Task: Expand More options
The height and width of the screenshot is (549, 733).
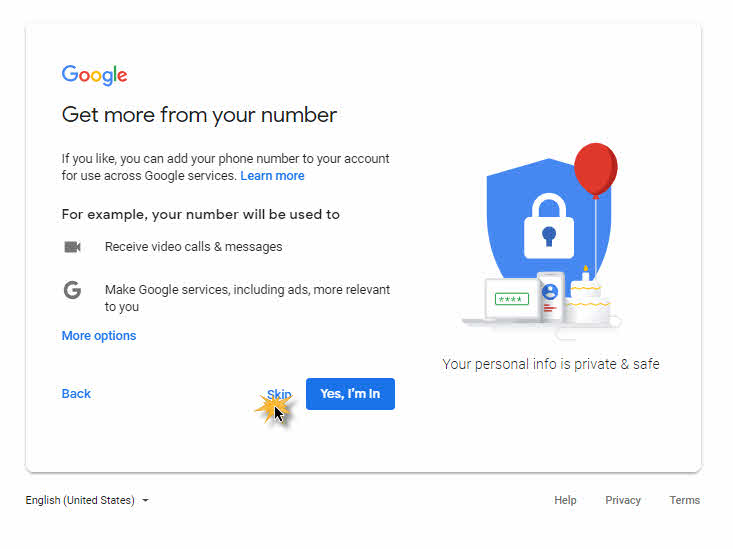Action: tap(99, 336)
